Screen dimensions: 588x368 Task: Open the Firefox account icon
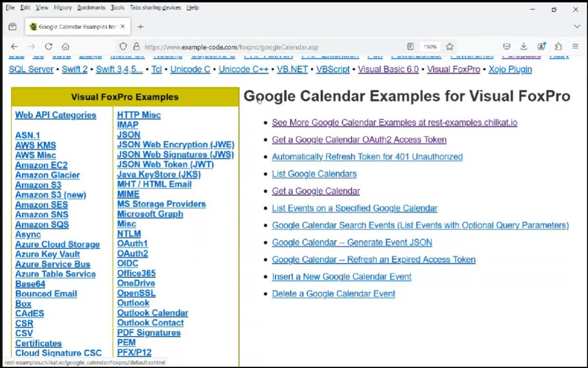tap(541, 47)
